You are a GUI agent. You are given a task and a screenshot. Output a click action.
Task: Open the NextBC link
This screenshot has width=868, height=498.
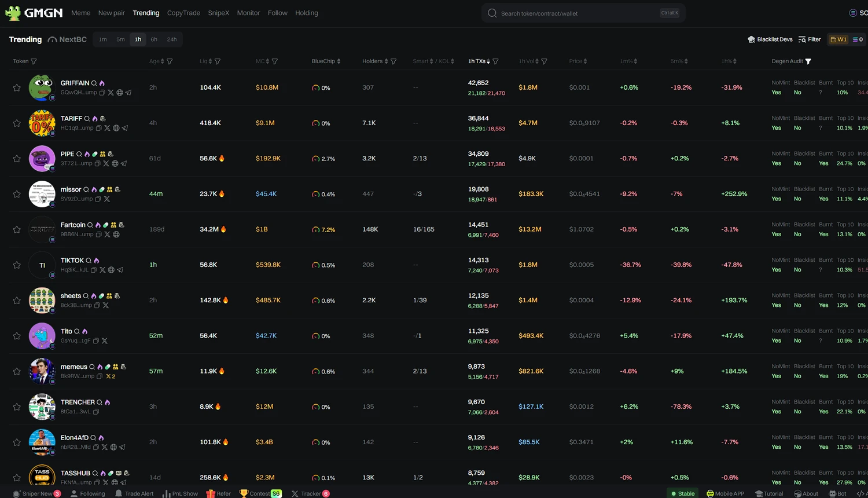click(x=67, y=39)
